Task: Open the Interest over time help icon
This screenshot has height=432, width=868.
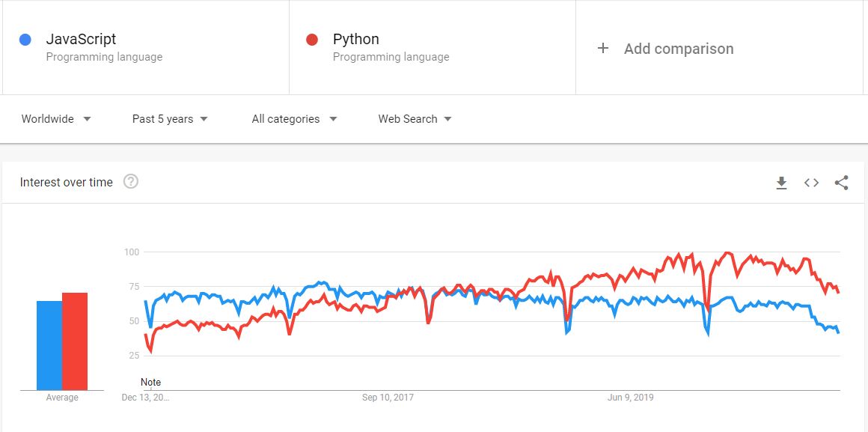Action: [x=131, y=182]
